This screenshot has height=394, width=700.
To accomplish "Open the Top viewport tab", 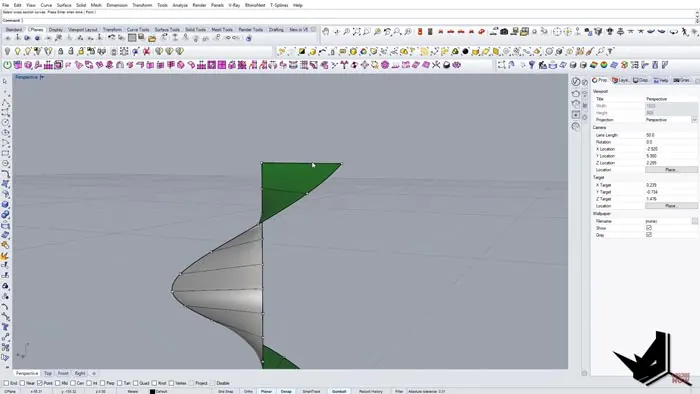I will pos(48,373).
